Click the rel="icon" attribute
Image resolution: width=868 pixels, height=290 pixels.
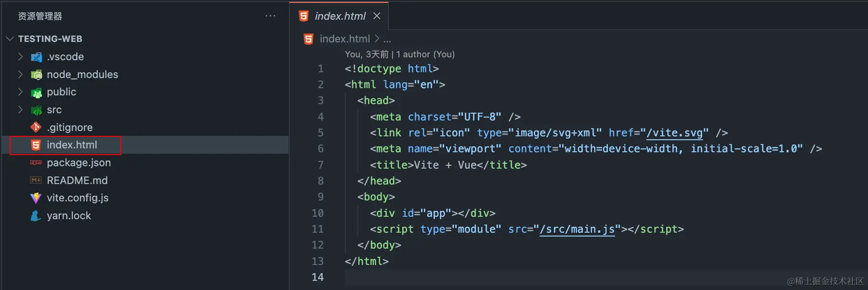pyautogui.click(x=439, y=133)
